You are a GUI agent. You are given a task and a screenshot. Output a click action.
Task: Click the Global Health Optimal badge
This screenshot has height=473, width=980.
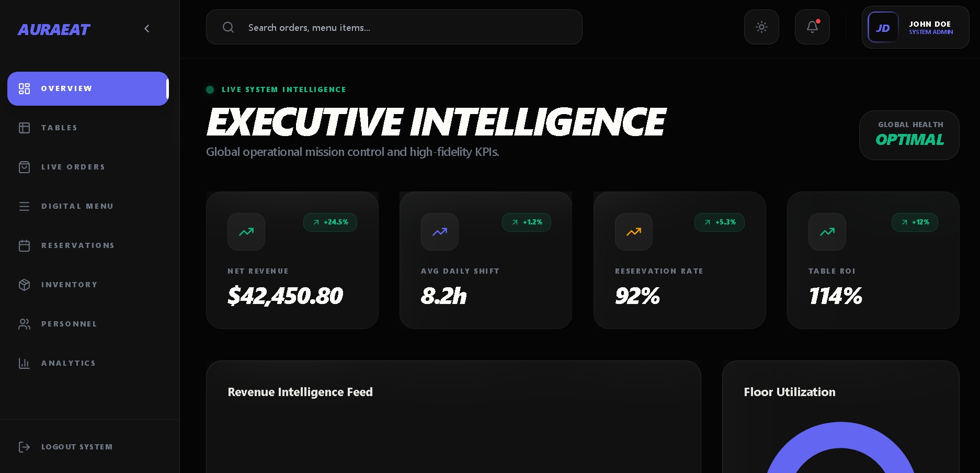point(909,135)
